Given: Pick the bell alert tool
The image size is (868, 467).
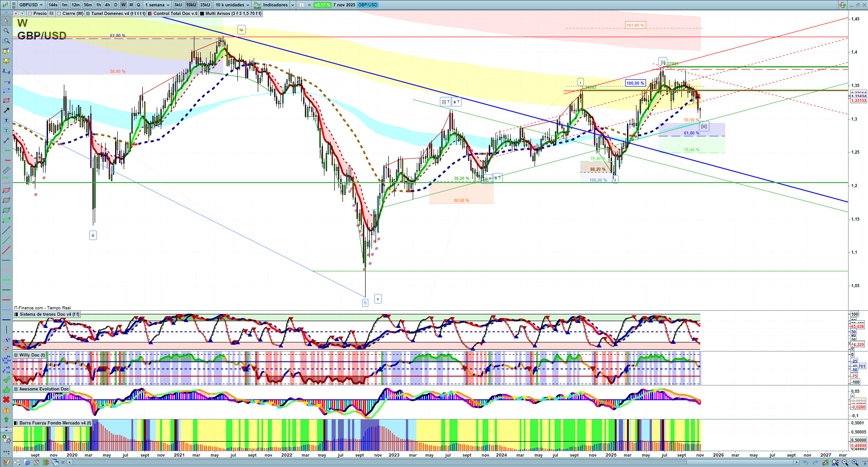Looking at the screenshot, I should 6,61.
